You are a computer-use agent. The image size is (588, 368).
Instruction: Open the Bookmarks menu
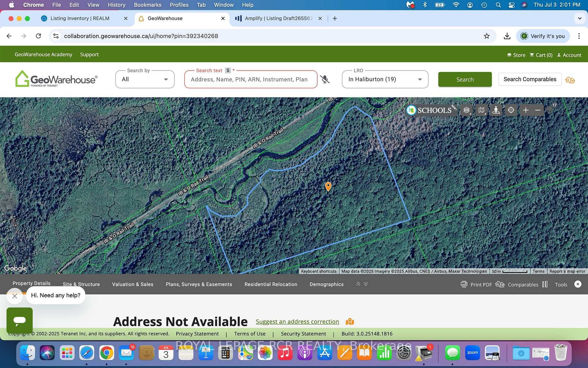[x=147, y=5]
